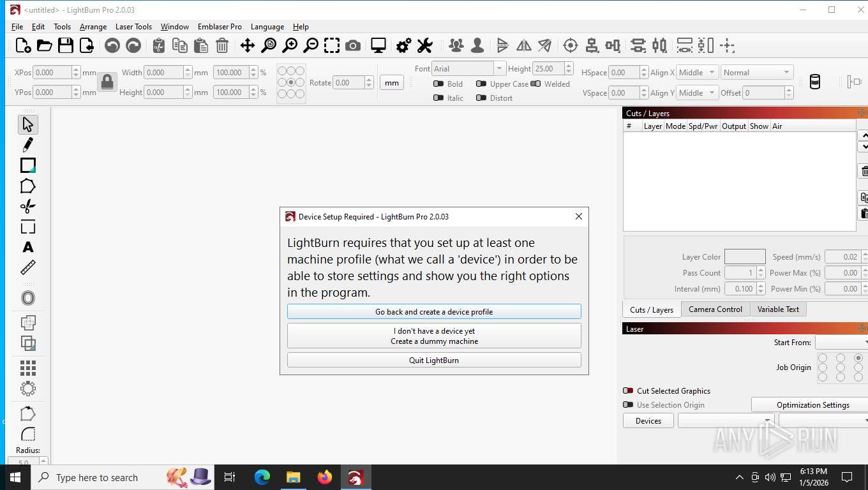The height and width of the screenshot is (490, 868).
Task: Open device selection dropdown beside Devices
Action: pos(726,420)
